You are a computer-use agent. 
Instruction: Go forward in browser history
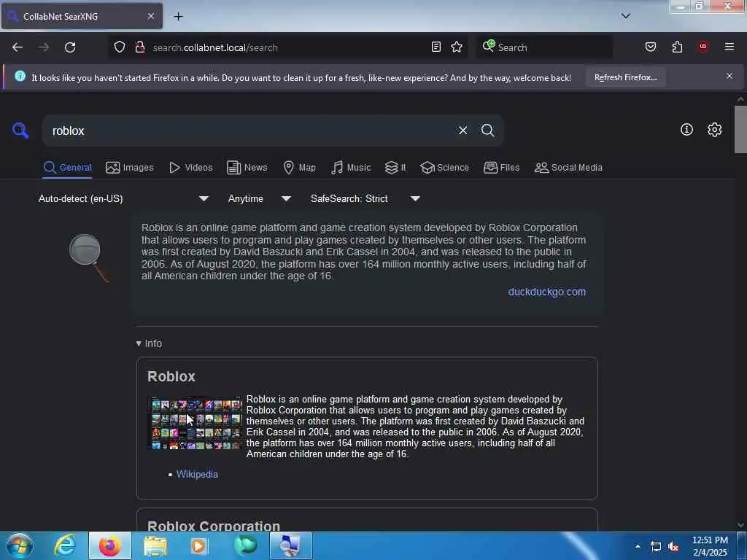tap(44, 47)
